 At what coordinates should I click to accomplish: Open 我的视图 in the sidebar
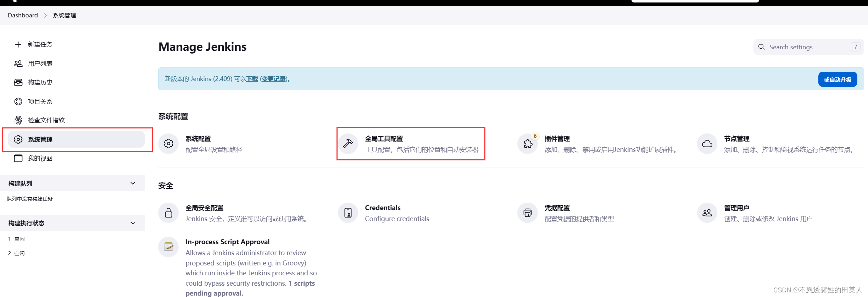pyautogui.click(x=40, y=158)
